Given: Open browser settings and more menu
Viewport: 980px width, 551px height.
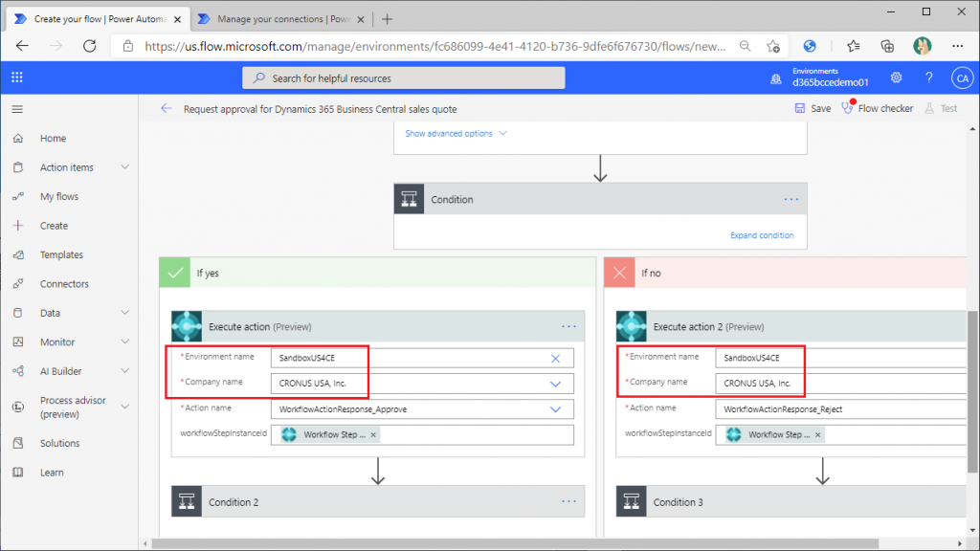Looking at the screenshot, I should [957, 46].
